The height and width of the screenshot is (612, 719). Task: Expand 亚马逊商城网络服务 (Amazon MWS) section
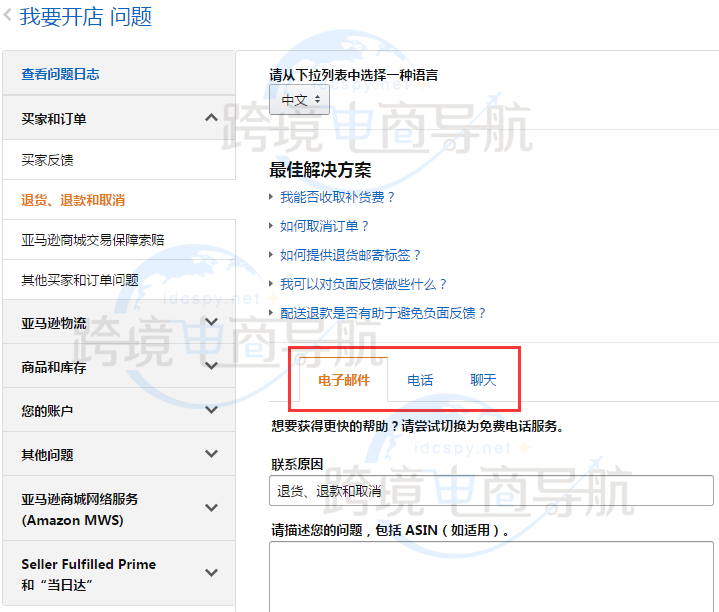pyautogui.click(x=211, y=508)
